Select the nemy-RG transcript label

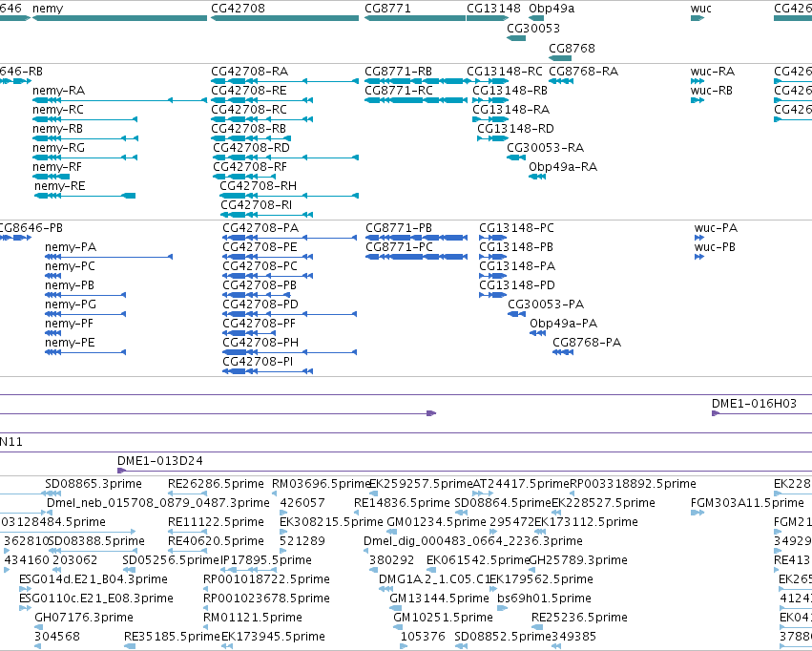(58, 148)
